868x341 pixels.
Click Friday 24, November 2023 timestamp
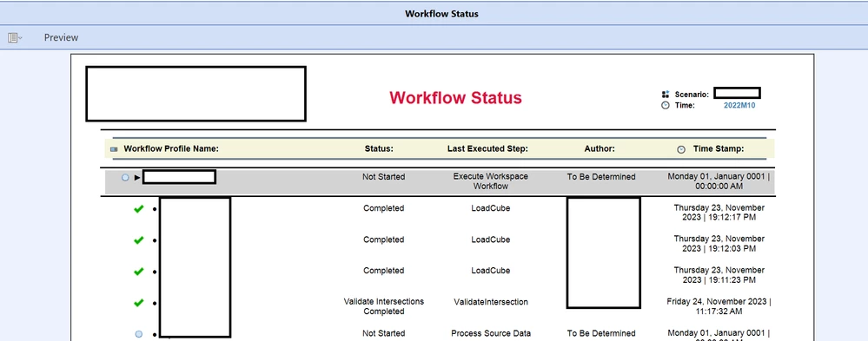719,306
